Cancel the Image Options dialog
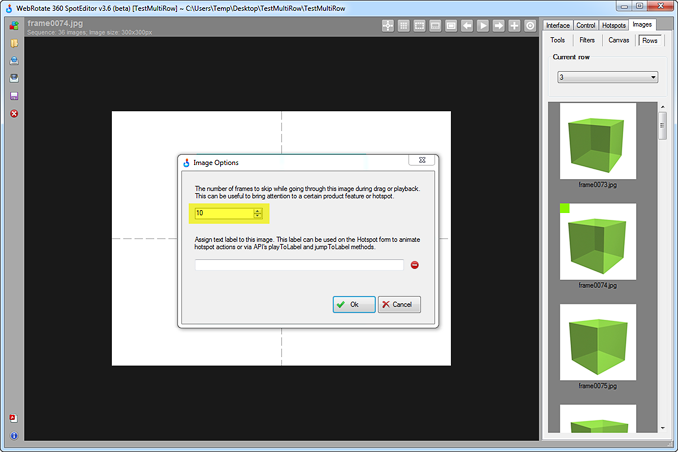Screen dimensions: 678x452 tap(399, 305)
